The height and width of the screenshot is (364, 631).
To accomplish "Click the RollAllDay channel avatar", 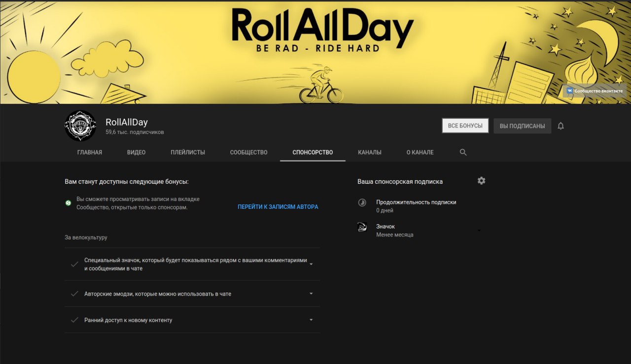I will pos(80,126).
